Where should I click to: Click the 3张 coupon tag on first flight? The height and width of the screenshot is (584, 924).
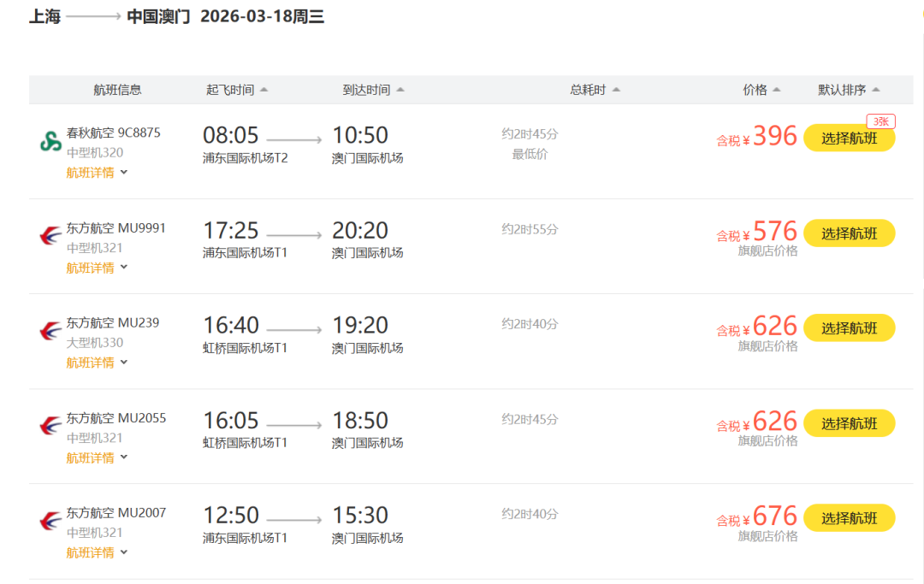point(880,121)
